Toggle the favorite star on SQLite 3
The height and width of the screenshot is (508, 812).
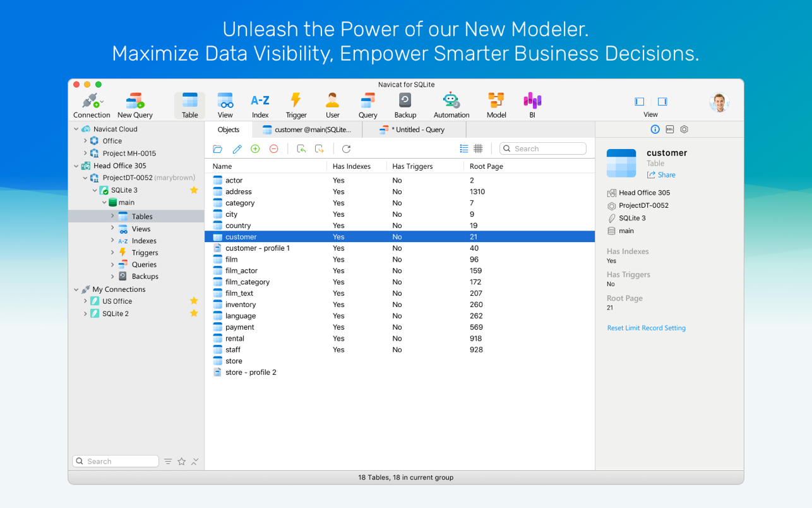194,190
